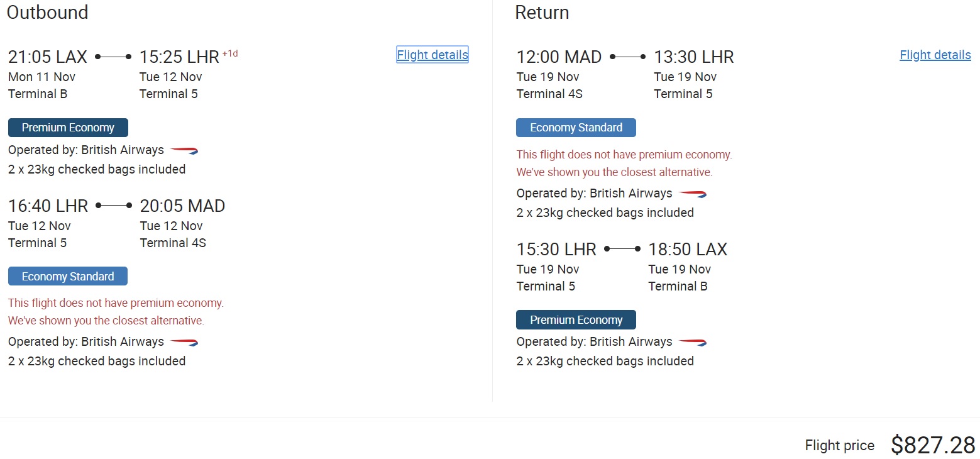This screenshot has height=459, width=980.
Task: Select the Outbound Premium Economy badge
Action: point(68,128)
